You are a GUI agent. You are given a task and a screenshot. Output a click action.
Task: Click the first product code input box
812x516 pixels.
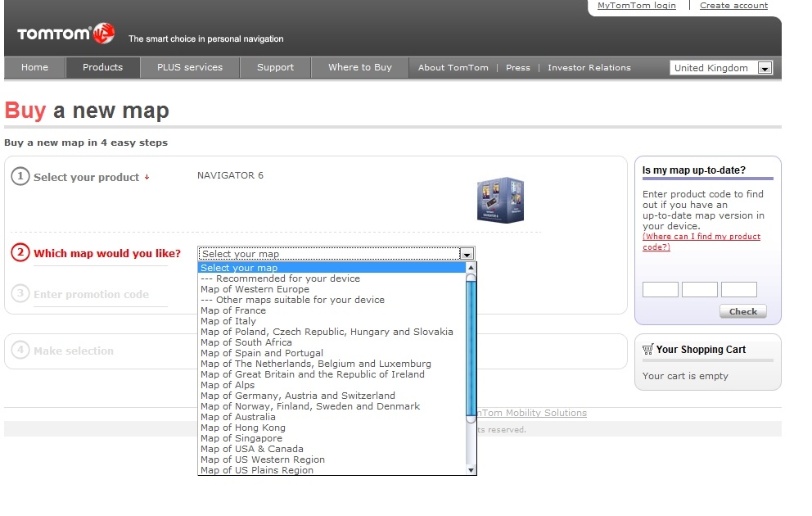tap(661, 289)
